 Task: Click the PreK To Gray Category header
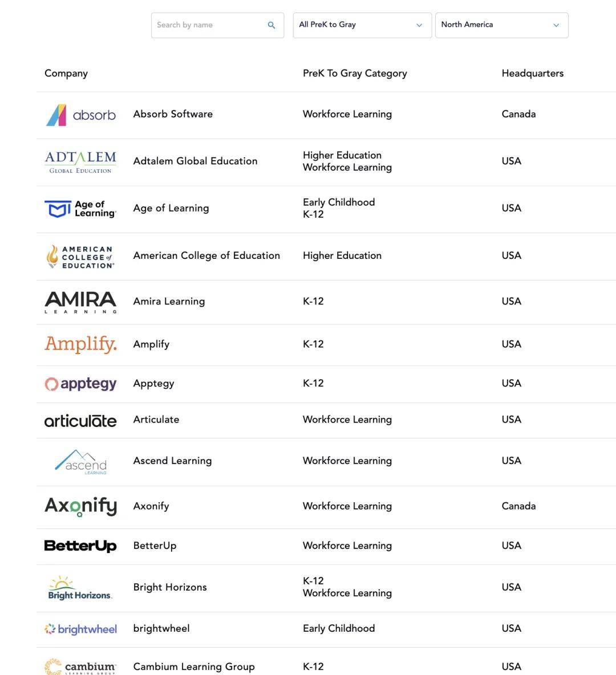(355, 74)
